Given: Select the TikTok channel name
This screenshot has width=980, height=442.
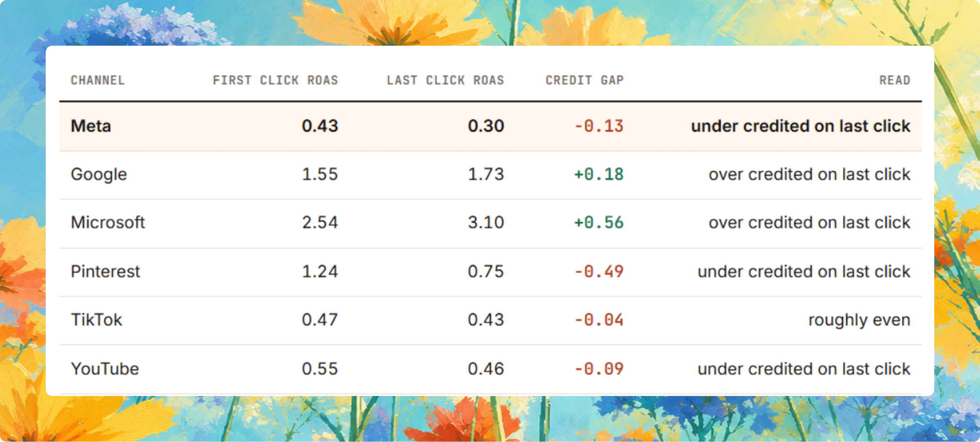Looking at the screenshot, I should (96, 320).
